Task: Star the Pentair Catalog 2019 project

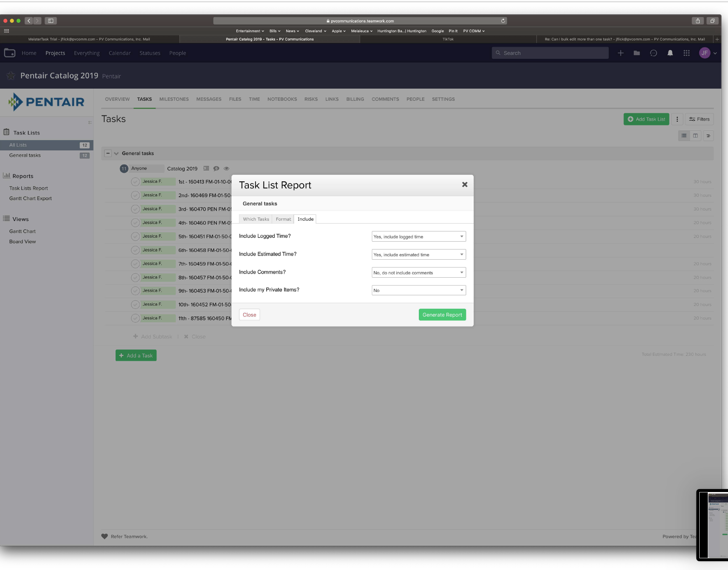Action: click(11, 76)
